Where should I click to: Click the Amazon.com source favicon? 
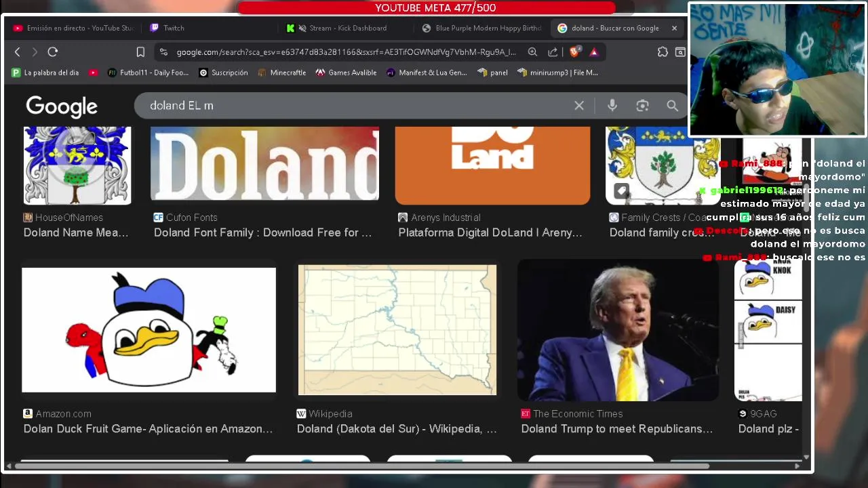tap(28, 413)
